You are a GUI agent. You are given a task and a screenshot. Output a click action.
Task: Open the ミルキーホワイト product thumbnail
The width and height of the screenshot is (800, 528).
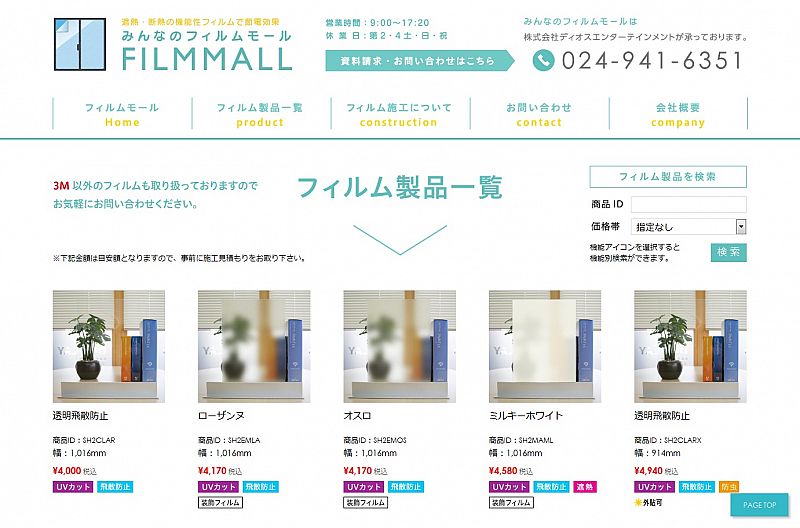click(544, 346)
